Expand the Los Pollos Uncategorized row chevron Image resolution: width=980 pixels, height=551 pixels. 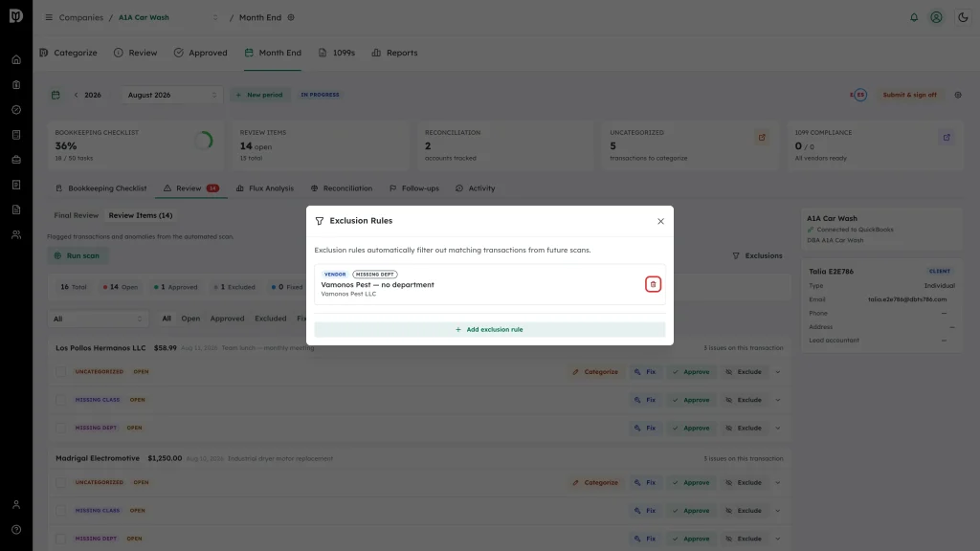click(777, 372)
